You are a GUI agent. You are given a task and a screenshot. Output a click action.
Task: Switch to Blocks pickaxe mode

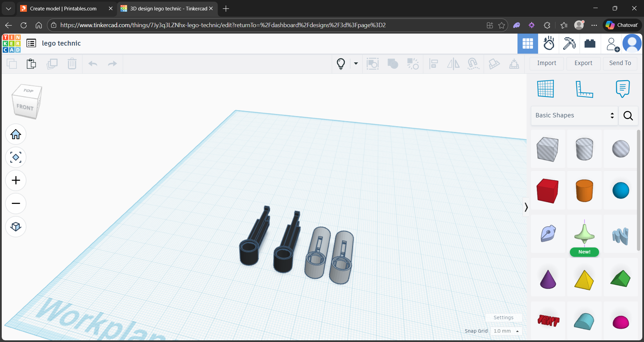[569, 44]
